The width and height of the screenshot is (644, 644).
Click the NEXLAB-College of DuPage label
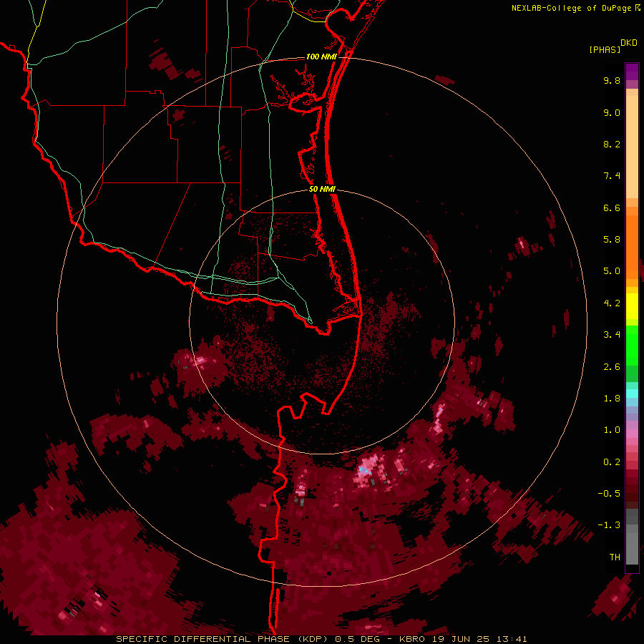575,8
